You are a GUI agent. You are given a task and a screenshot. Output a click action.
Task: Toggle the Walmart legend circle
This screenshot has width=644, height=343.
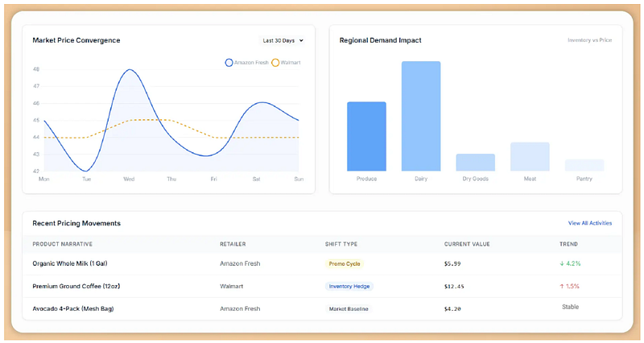pos(275,63)
